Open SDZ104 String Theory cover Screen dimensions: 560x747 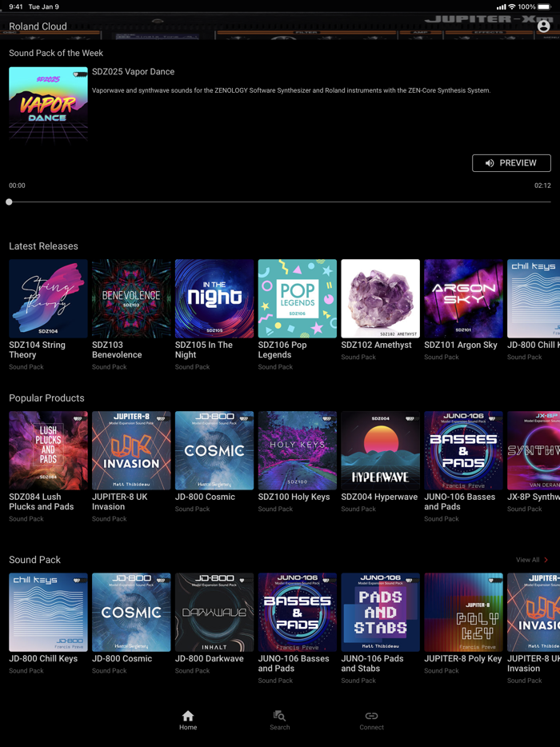click(x=48, y=298)
